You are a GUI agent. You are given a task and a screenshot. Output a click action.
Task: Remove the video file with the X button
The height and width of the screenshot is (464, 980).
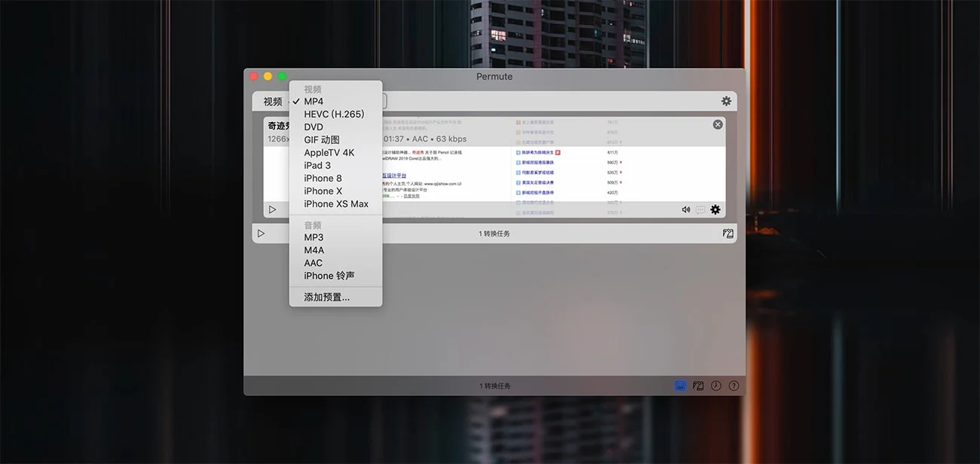(x=718, y=124)
